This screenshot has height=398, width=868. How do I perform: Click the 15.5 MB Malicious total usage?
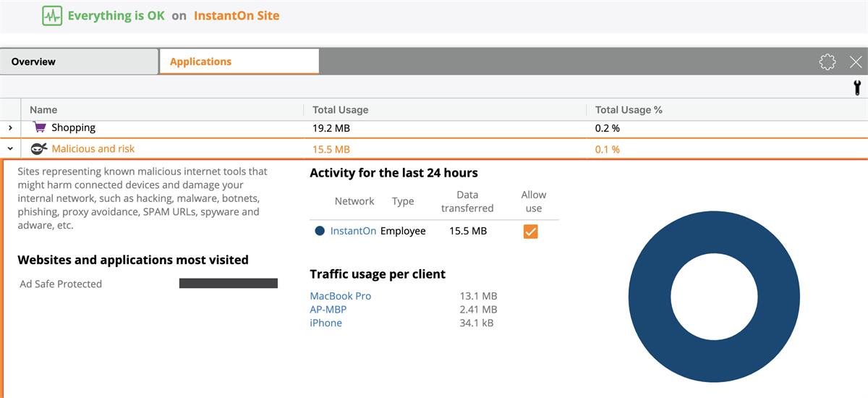pos(331,149)
